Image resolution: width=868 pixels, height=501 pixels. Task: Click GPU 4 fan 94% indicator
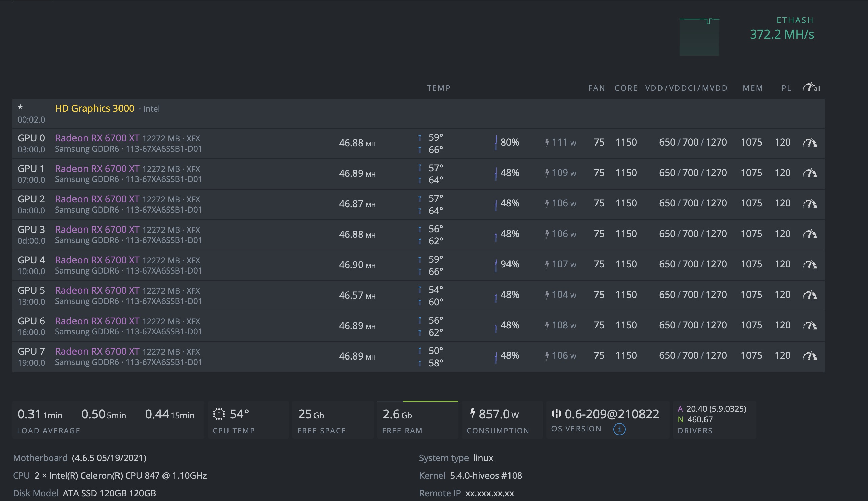click(x=509, y=264)
